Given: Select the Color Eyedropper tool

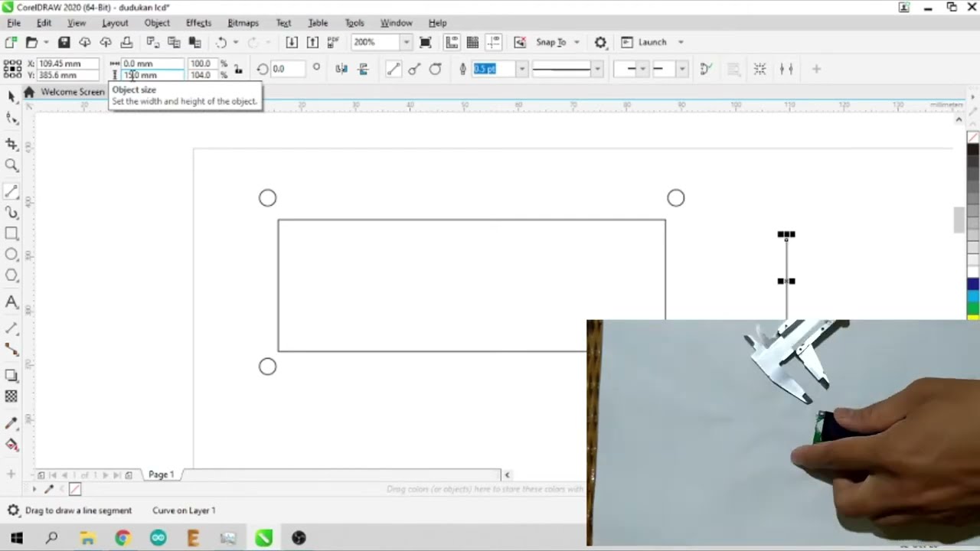Looking at the screenshot, I should (x=11, y=423).
